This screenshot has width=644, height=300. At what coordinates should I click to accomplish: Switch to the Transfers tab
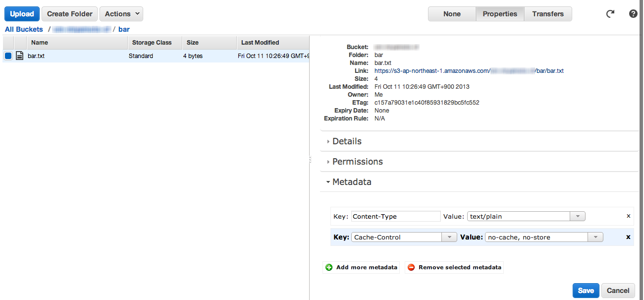[x=547, y=14]
